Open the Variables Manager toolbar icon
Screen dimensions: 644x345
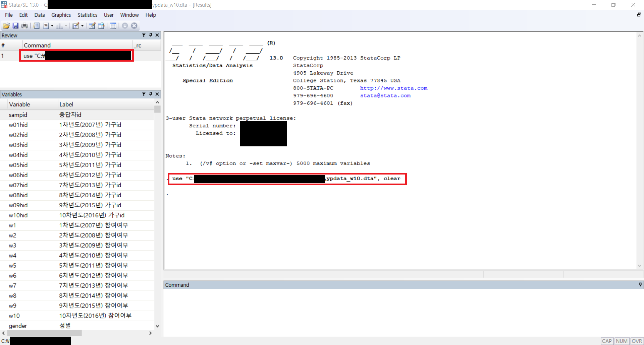pyautogui.click(x=113, y=26)
